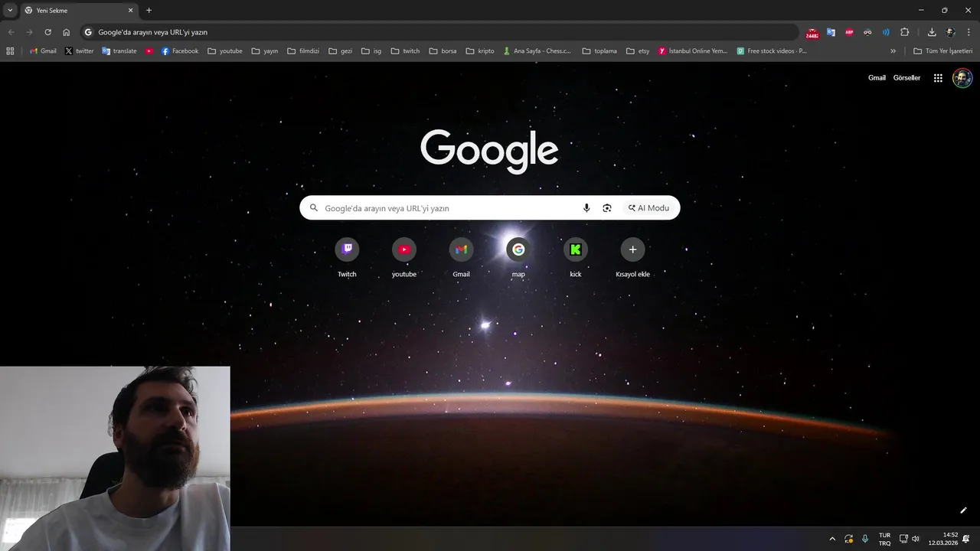The width and height of the screenshot is (980, 551).
Task: Show hidden system tray icons chevron
Action: [832, 539]
